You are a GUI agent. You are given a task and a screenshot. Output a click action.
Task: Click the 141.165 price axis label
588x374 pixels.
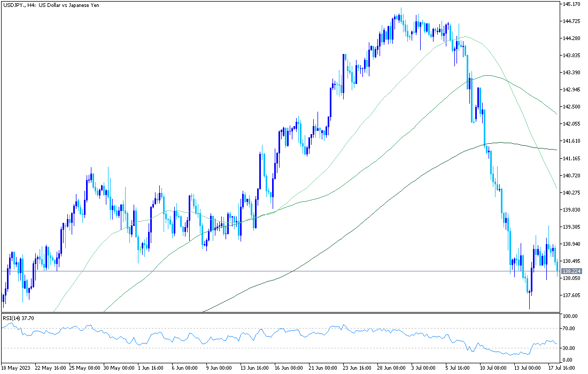click(x=572, y=158)
